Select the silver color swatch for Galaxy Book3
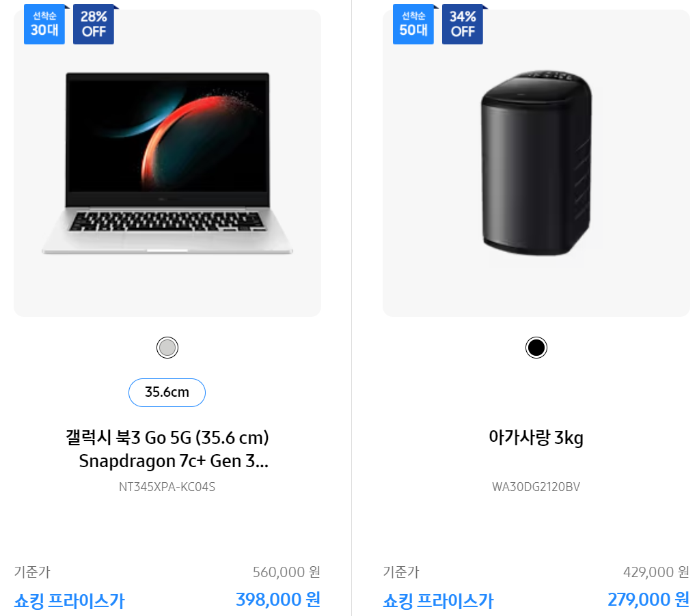Screen dimensions: 697x616 click(167, 347)
